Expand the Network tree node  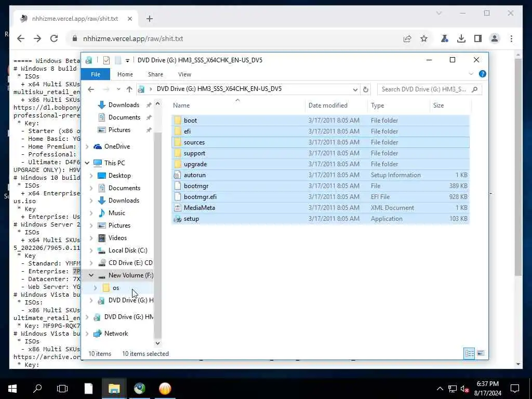pyautogui.click(x=87, y=334)
